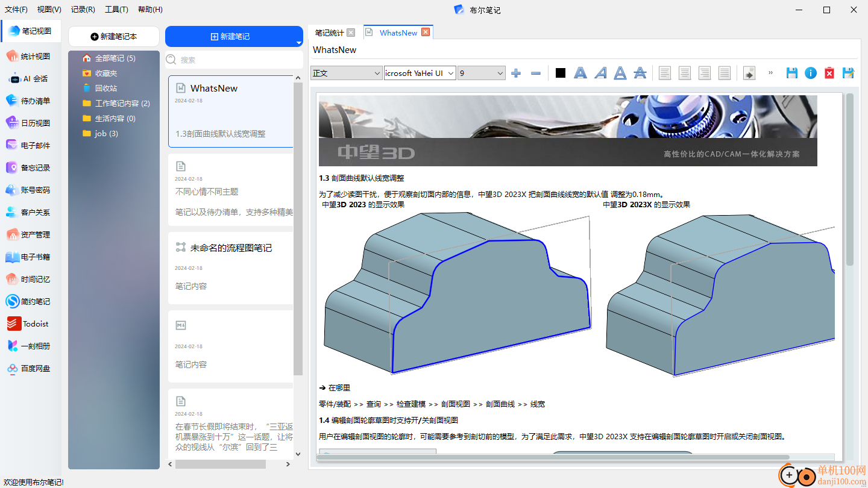Open 新建笔记 dropdown arrow
This screenshot has width=868, height=488.
(298, 43)
